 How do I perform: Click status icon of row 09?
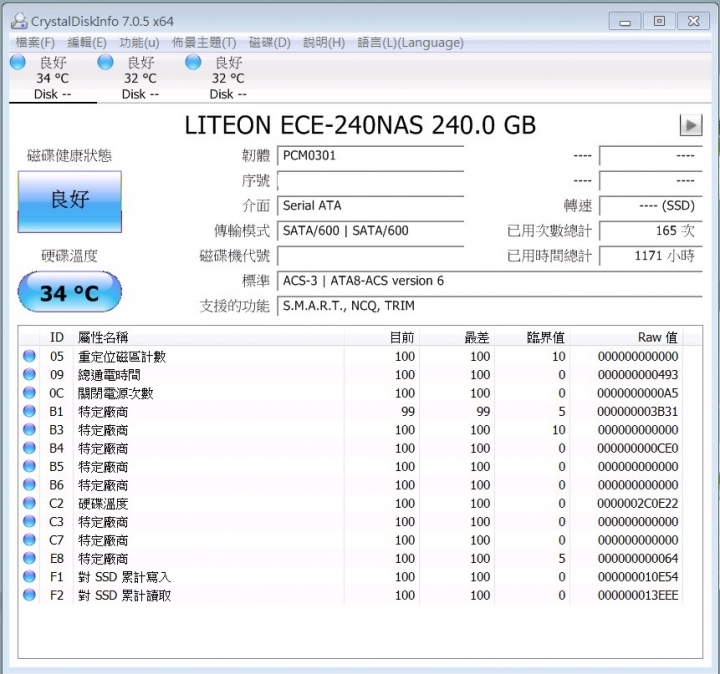click(x=29, y=374)
